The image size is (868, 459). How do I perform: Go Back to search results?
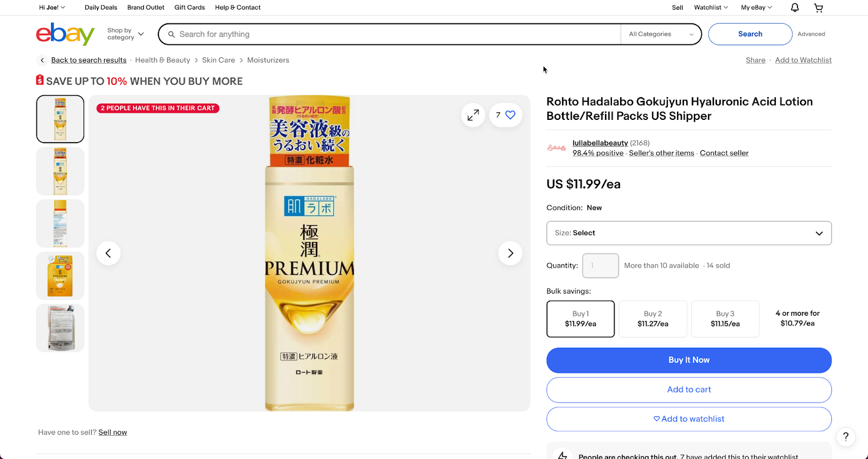[89, 60]
